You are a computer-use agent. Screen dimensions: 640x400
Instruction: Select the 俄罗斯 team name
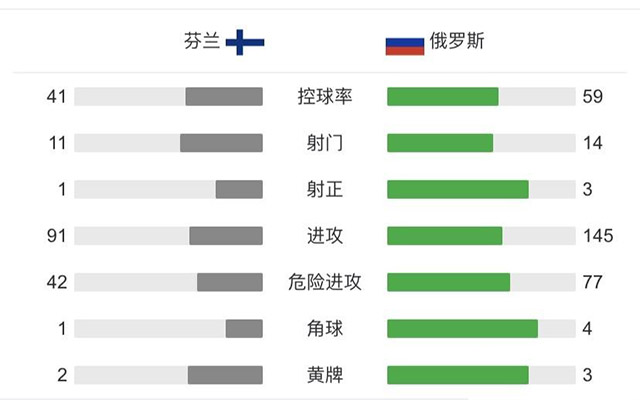tap(456, 43)
